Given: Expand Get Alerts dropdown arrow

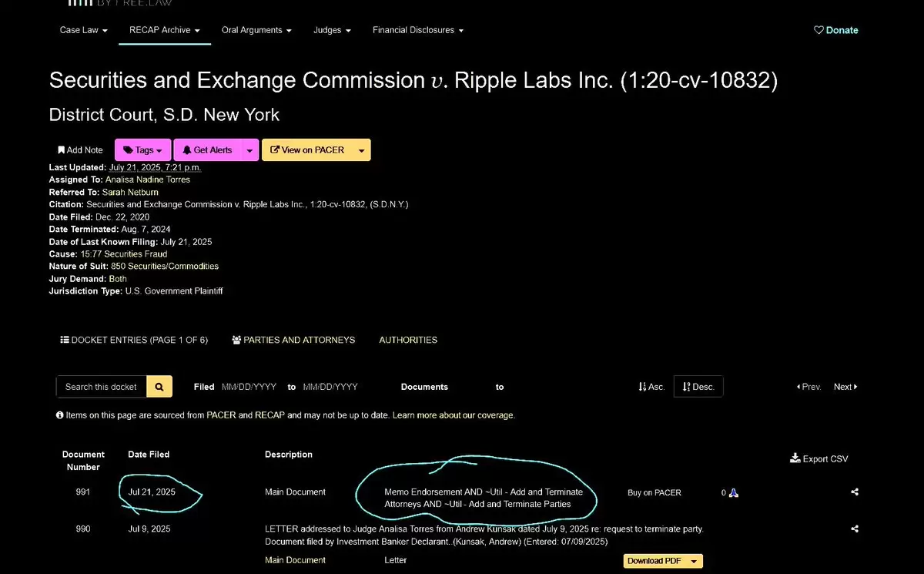Looking at the screenshot, I should (249, 150).
